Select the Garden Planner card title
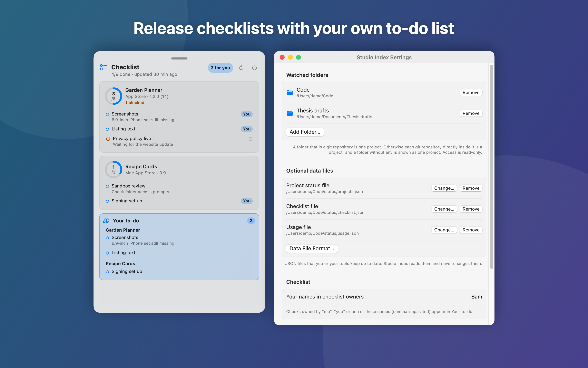The width and height of the screenshot is (588, 368). tap(144, 90)
